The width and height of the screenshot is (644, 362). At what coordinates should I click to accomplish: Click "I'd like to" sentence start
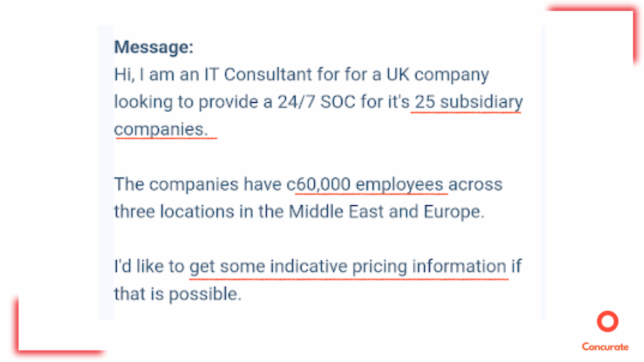point(149,266)
